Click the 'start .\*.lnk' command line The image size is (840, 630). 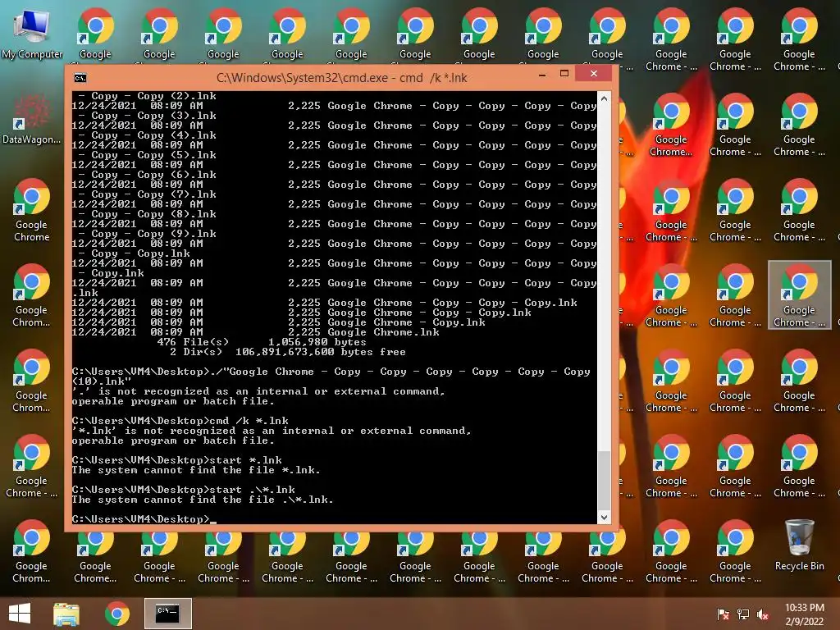click(183, 490)
